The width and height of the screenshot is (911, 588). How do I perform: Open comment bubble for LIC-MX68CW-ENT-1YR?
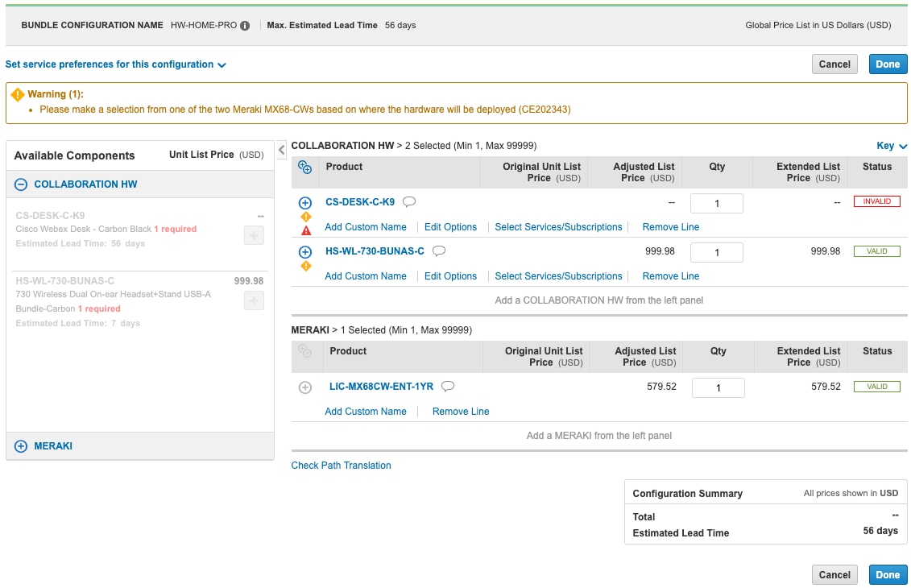click(x=447, y=387)
